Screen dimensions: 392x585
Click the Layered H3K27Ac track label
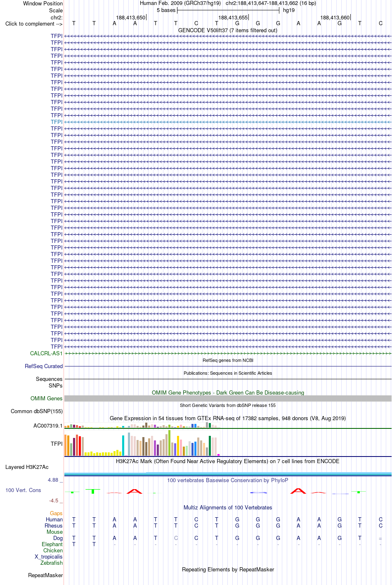(x=27, y=467)
